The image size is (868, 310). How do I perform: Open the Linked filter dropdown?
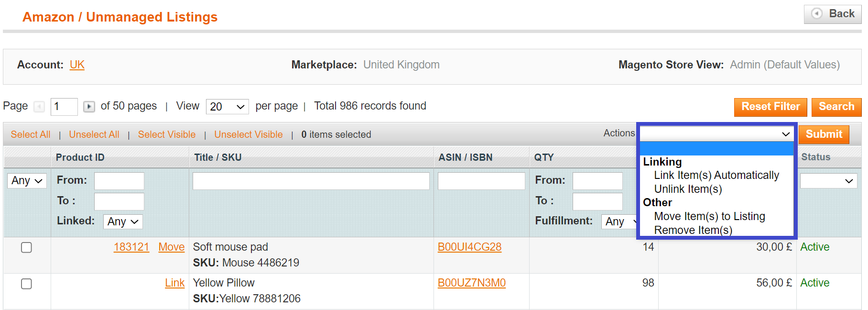click(123, 221)
